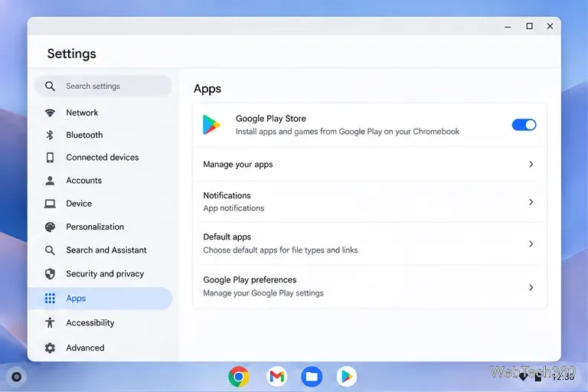Screen dimensions: 588x392
Task: Click the chevron on the Notifications row
Action: pyautogui.click(x=531, y=202)
